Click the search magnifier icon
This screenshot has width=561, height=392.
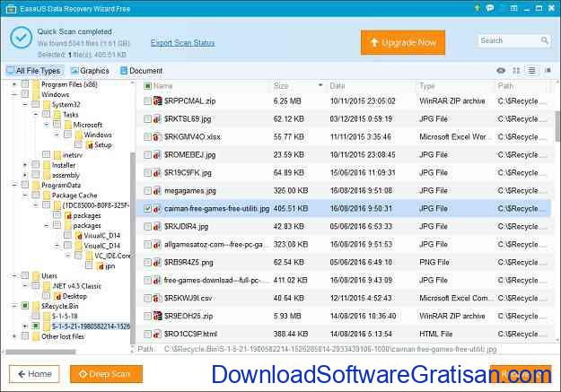(545, 40)
